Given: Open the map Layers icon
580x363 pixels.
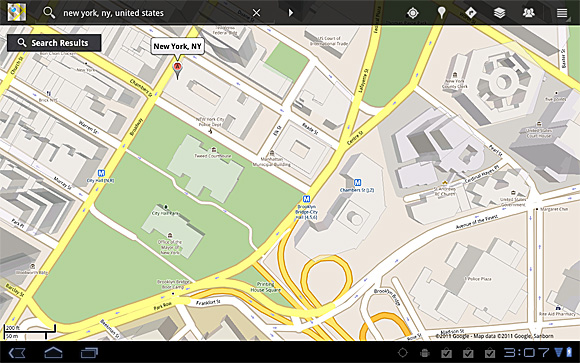Looking at the screenshot, I should click(x=499, y=13).
